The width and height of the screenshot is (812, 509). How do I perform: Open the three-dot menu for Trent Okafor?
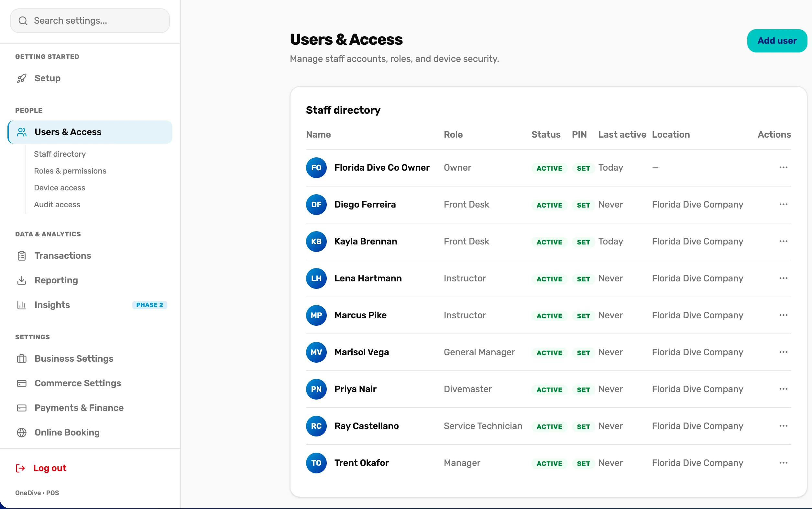coord(783,463)
